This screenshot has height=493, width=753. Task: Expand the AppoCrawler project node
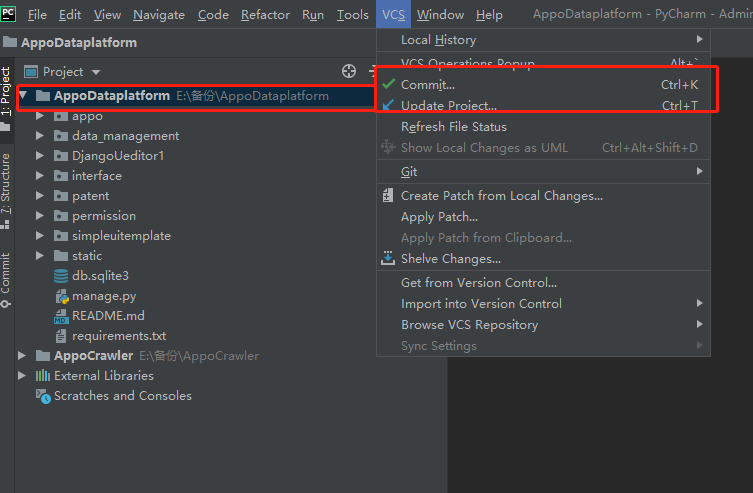click(22, 356)
